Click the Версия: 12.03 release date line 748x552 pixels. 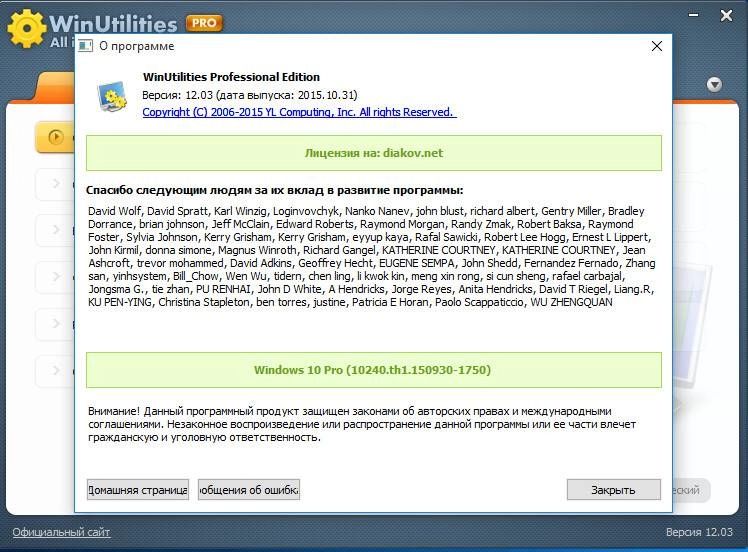click(249, 95)
